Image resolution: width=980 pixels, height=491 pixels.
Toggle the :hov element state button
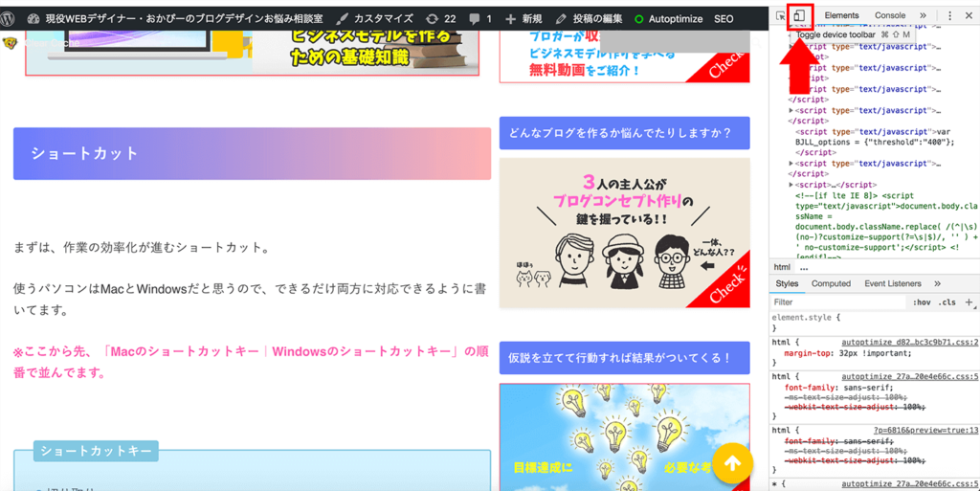tap(922, 302)
